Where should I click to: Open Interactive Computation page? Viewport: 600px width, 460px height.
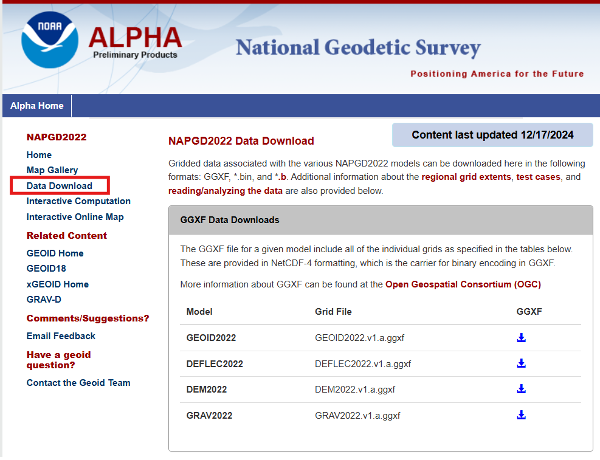pyautogui.click(x=78, y=201)
